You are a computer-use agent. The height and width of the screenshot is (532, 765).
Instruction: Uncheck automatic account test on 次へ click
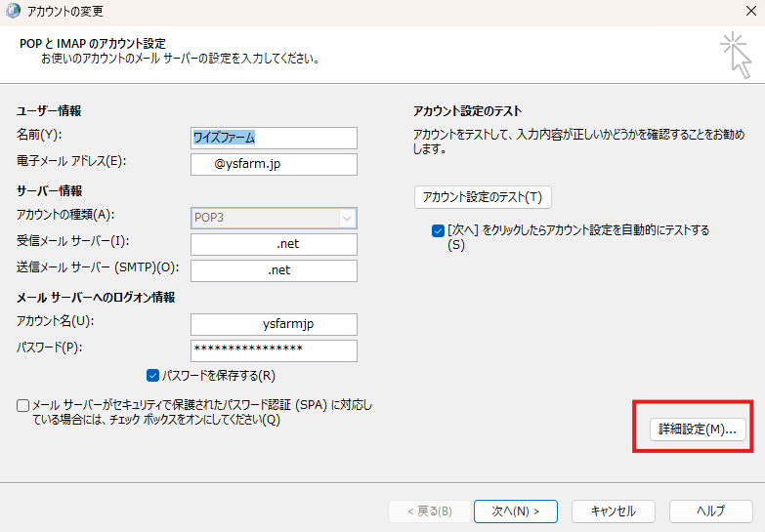pyautogui.click(x=438, y=231)
